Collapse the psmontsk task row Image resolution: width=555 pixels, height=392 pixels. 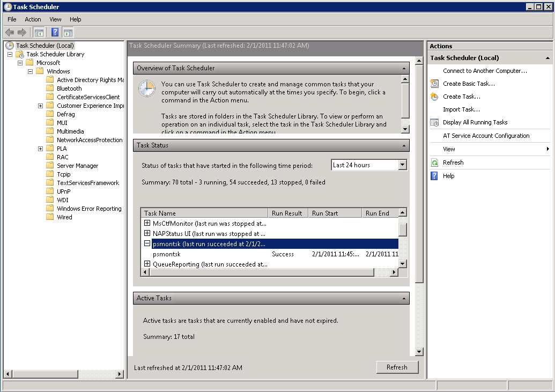point(147,243)
